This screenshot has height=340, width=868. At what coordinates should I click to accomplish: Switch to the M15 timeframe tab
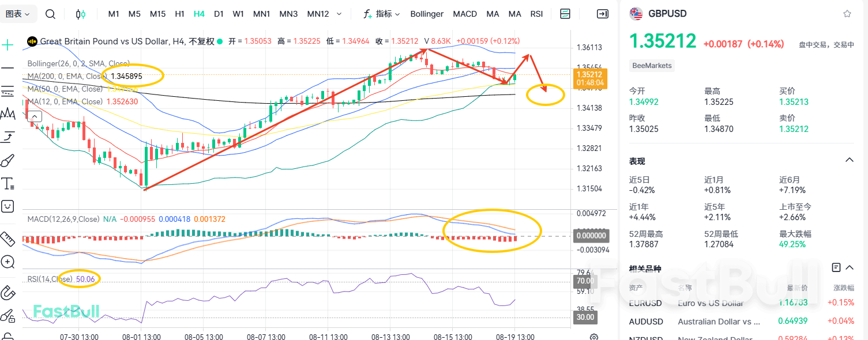(157, 14)
